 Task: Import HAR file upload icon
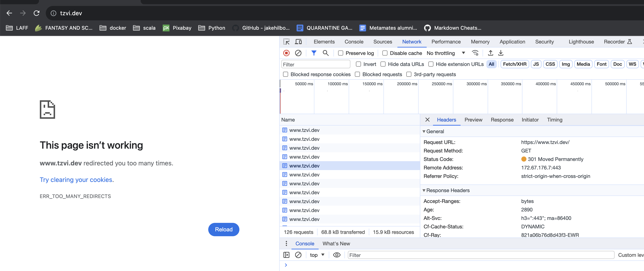(x=490, y=53)
